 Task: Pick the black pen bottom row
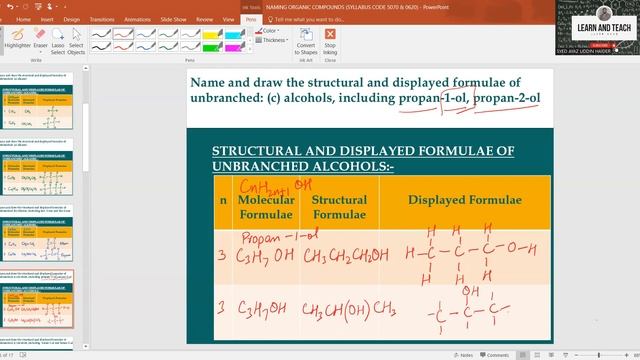click(x=101, y=47)
